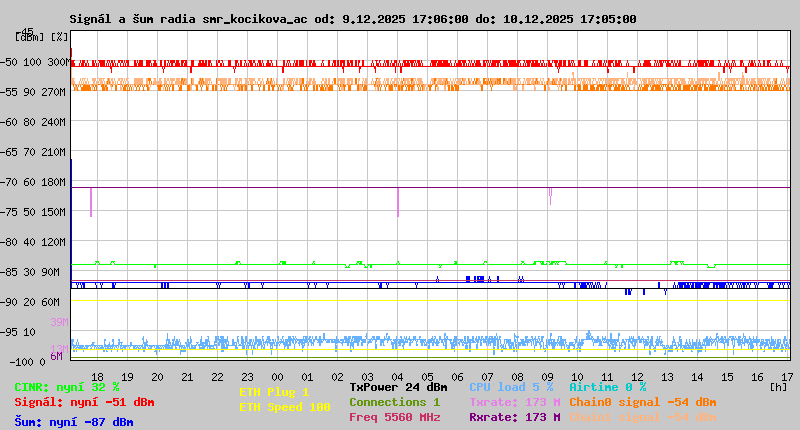The height and width of the screenshot is (430, 800).
Task: Click the Chain0 signal legend entry
Action: click(642, 402)
